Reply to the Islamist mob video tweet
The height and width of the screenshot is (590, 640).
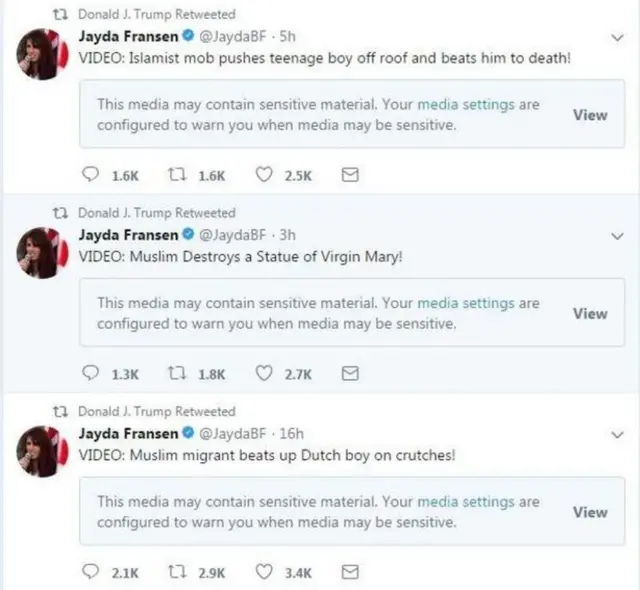pos(90,175)
